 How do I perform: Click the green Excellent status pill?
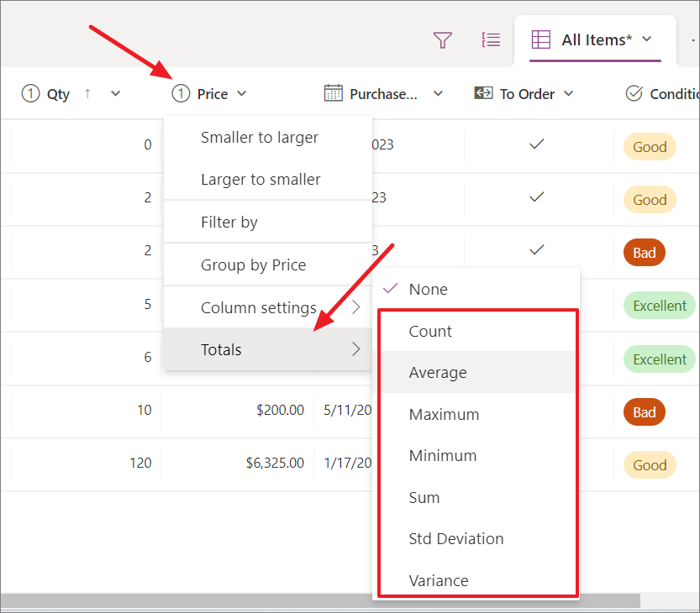click(x=659, y=306)
